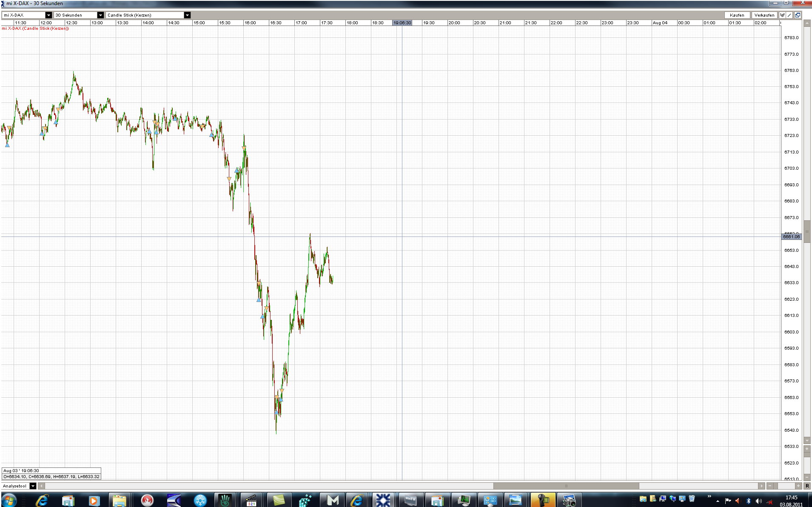Click the horizontal chart scrollbar thumb
This screenshot has width=812, height=507.
(566, 486)
